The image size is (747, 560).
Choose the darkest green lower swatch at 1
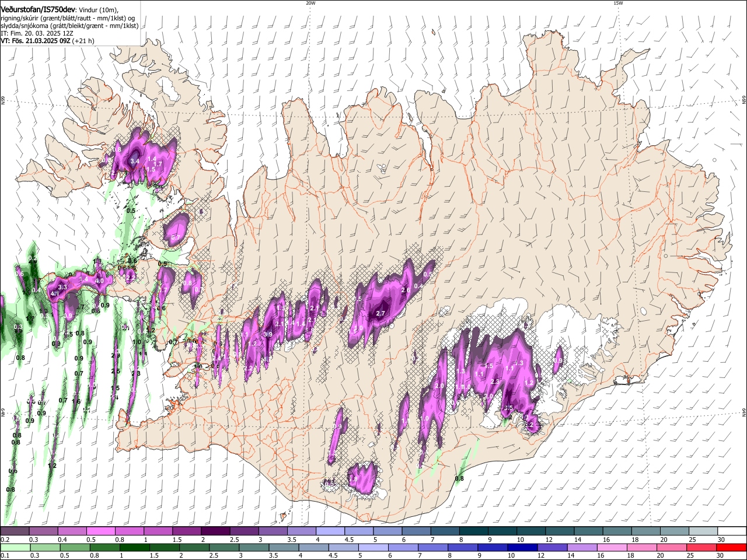coord(134,547)
